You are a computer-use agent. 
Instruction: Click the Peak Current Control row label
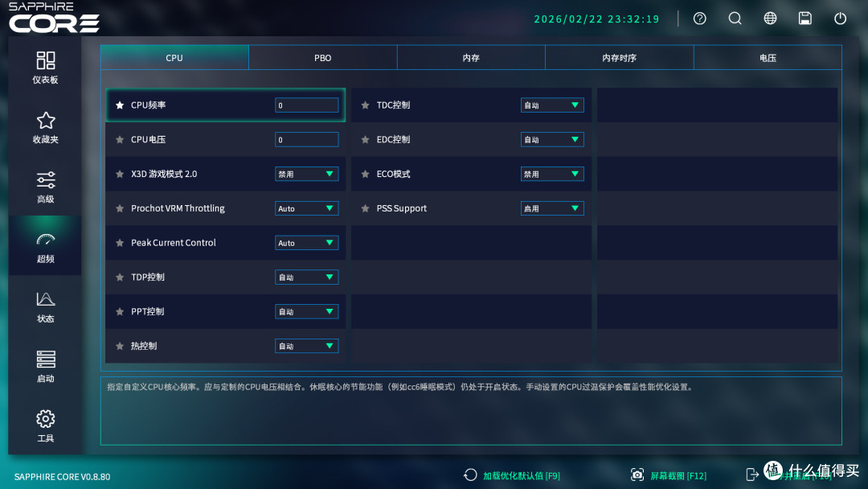[174, 243]
